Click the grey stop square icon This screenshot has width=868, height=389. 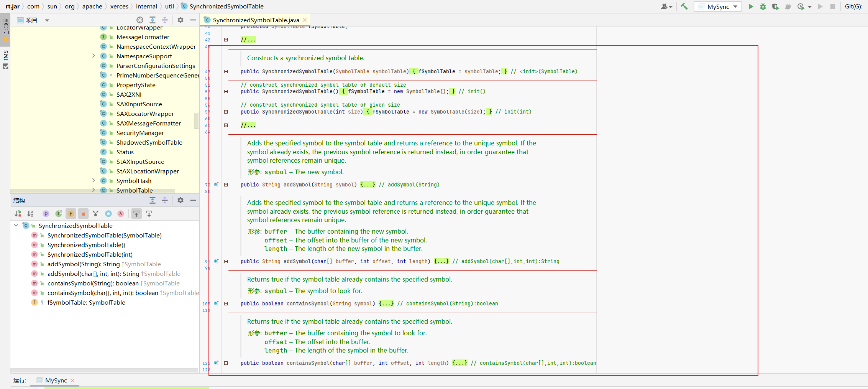tap(833, 7)
